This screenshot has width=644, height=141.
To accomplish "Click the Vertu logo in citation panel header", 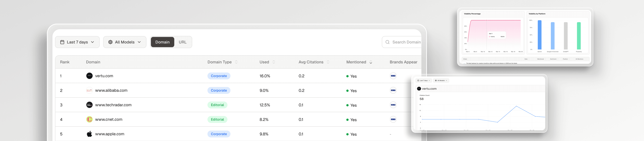I will (x=419, y=89).
